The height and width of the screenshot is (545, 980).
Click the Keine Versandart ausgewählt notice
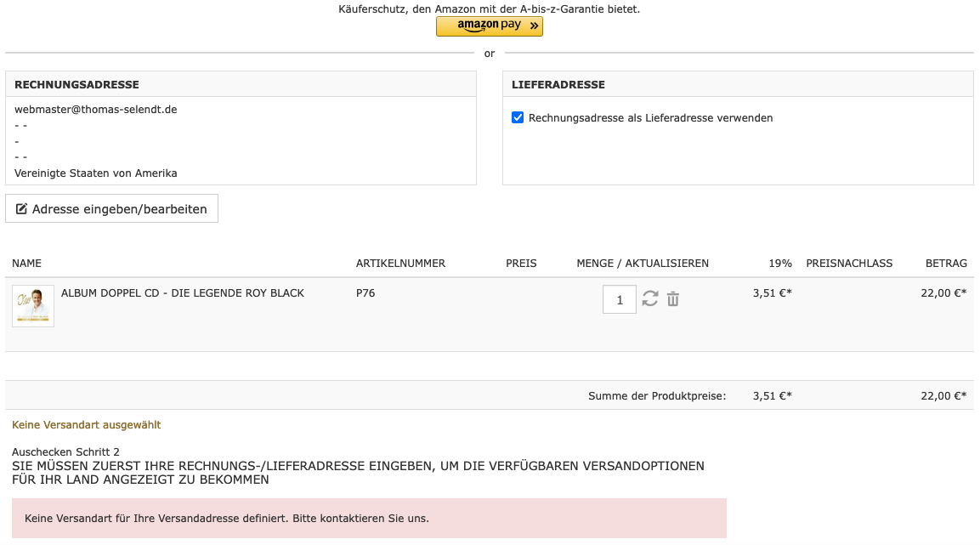(x=86, y=425)
